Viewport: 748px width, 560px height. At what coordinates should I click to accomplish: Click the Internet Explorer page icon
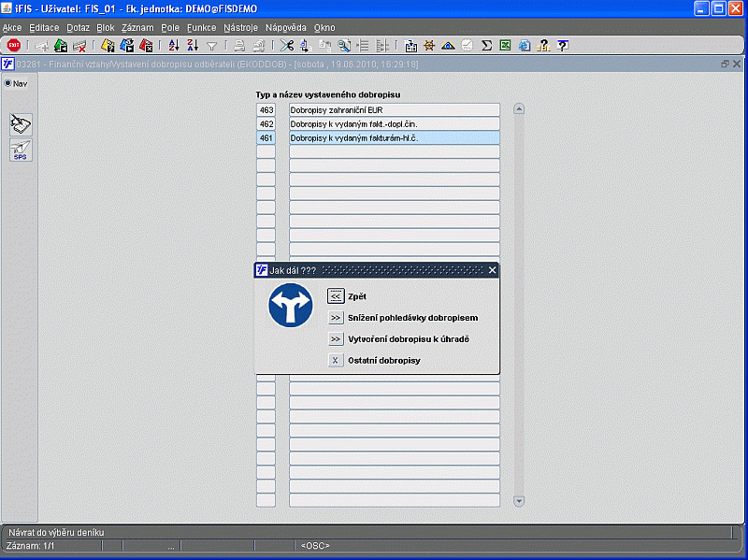525,45
